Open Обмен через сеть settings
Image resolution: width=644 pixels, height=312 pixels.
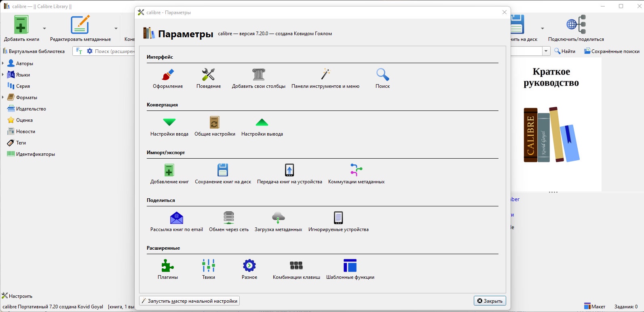229,222
